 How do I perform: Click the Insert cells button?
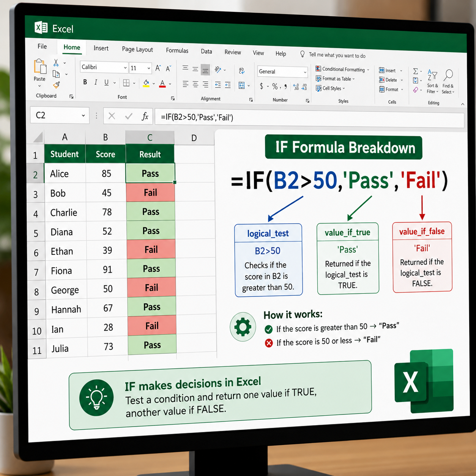pyautogui.click(x=391, y=71)
